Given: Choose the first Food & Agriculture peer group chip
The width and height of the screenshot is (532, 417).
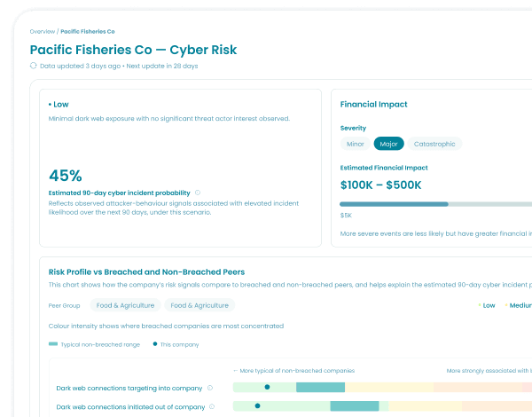Looking at the screenshot, I should 125,305.
